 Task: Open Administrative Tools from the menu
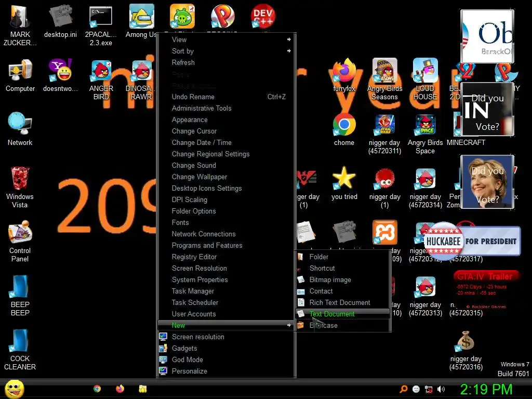(x=226, y=108)
